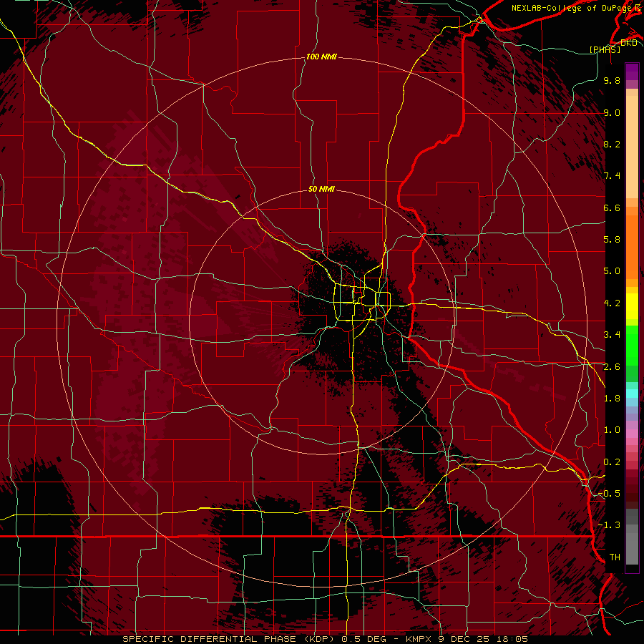Select the 3.4 scale label
The height and width of the screenshot is (644, 644).
pos(612,335)
